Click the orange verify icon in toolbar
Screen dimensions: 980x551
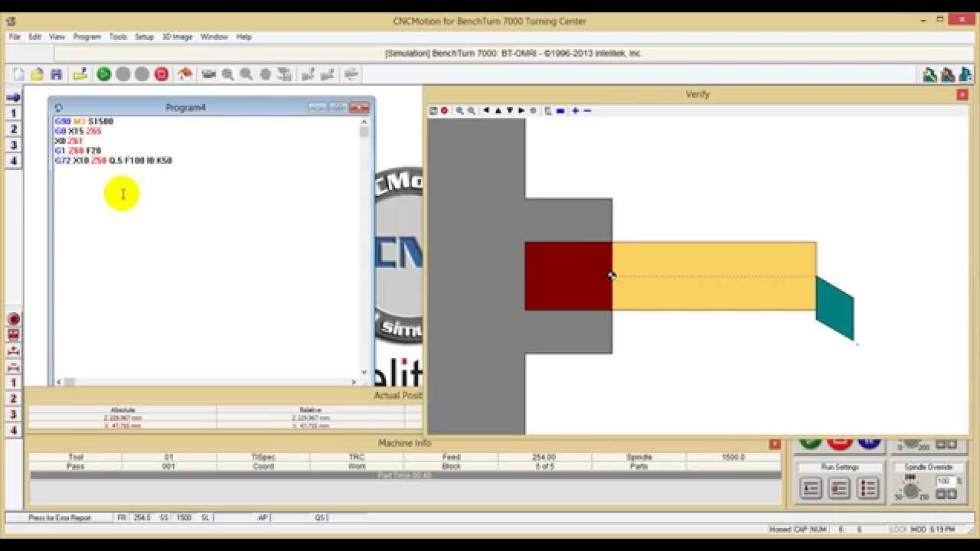coord(185,74)
